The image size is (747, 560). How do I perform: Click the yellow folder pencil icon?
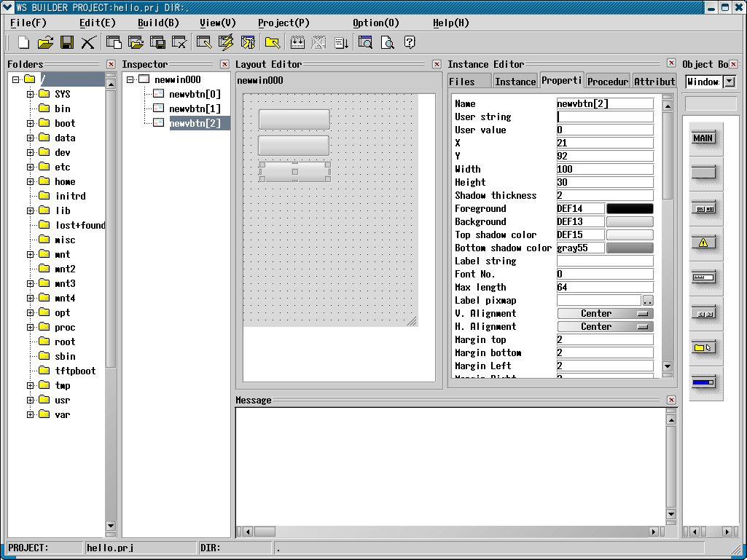coord(273,42)
